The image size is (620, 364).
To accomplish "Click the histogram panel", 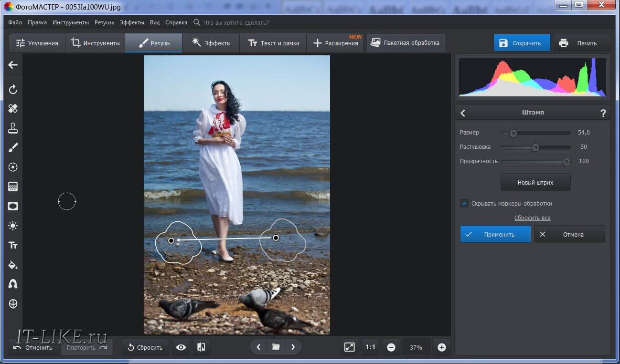I will [x=532, y=77].
